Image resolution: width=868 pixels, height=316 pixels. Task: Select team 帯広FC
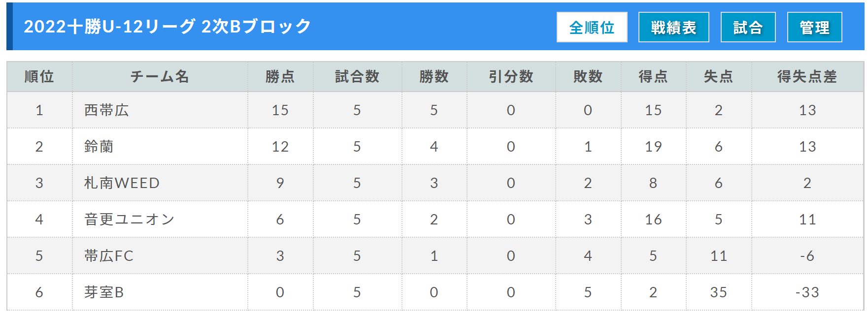[x=109, y=256]
